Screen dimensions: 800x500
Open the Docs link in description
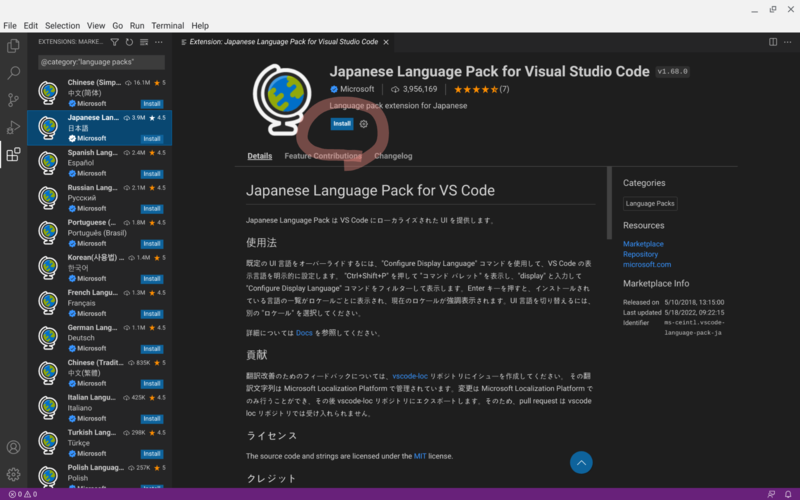(x=304, y=333)
